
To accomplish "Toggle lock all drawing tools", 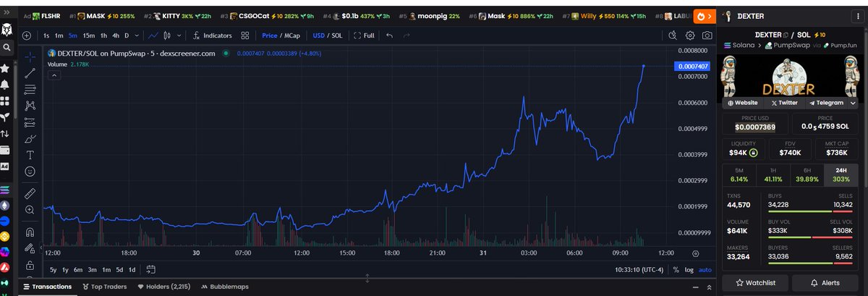I will tap(30, 265).
